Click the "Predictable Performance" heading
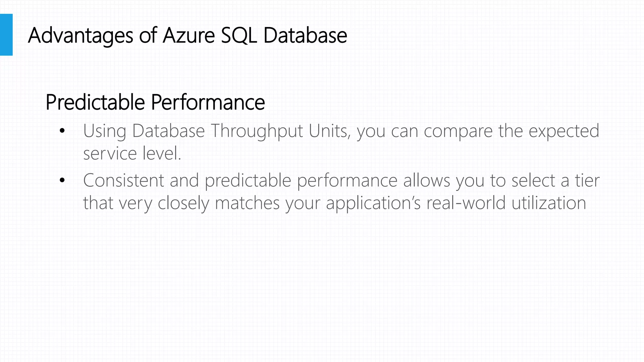644x362 pixels. pyautogui.click(x=155, y=102)
